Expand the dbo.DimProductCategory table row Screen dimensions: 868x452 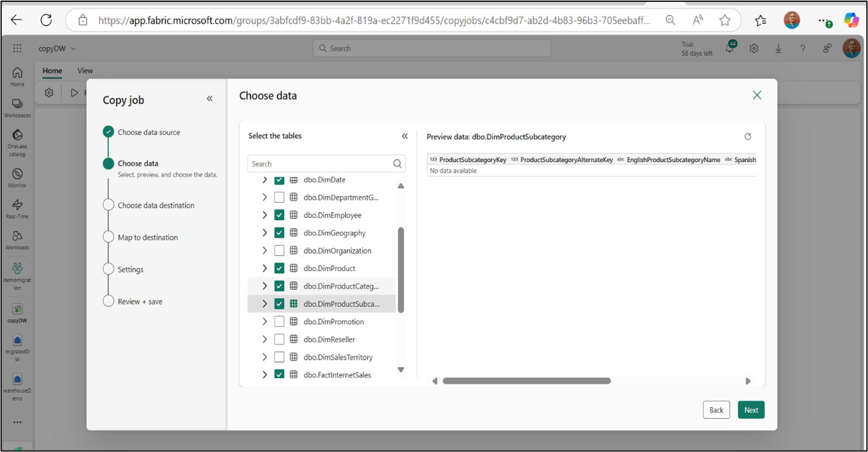264,286
